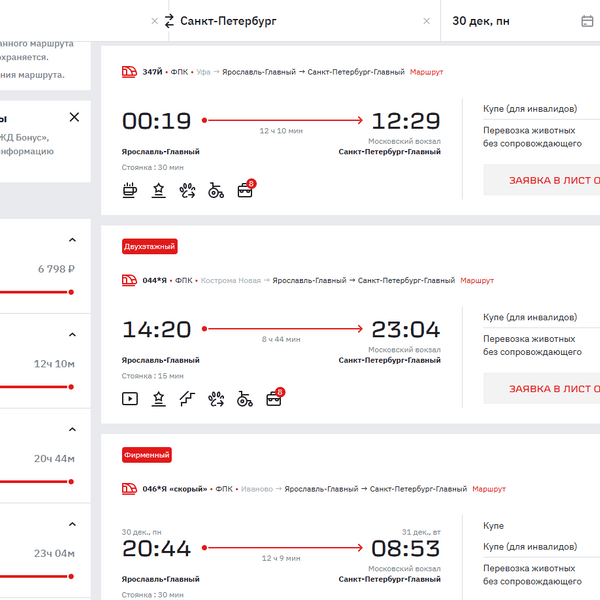The width and height of the screenshot is (600, 600).
Task: Click the wheelchair accessibility icon for 347Й
Action: click(216, 190)
